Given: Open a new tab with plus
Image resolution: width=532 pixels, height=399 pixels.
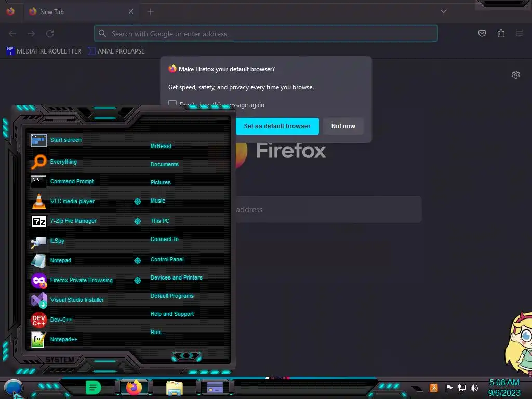Looking at the screenshot, I should pyautogui.click(x=150, y=11).
